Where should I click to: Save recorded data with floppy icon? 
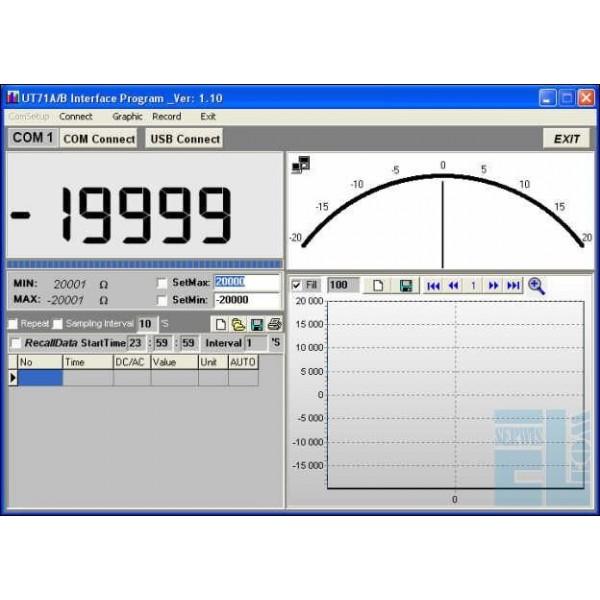tap(257, 324)
